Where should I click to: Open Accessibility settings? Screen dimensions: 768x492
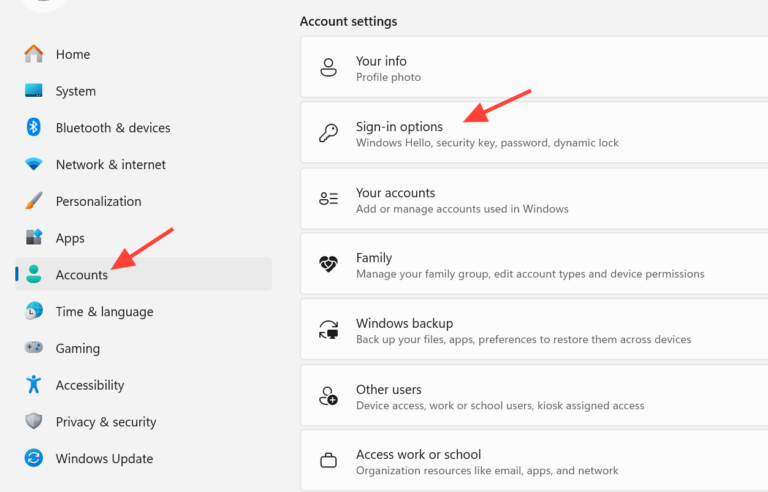(x=144, y=385)
